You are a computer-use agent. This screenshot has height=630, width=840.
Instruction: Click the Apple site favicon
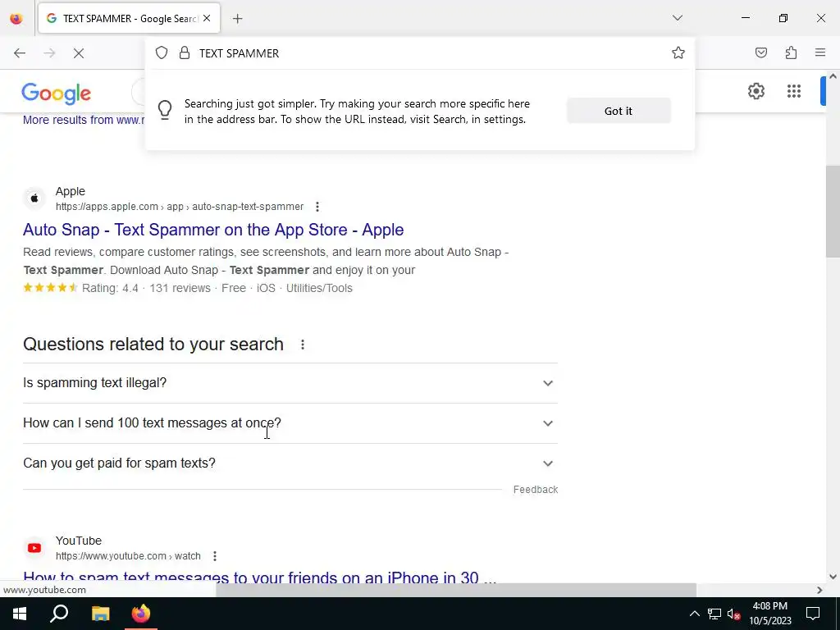[34, 199]
